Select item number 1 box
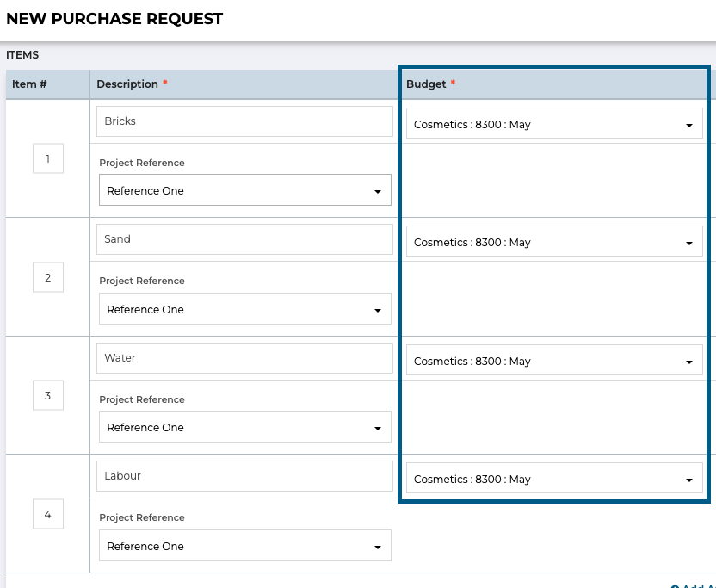This screenshot has width=716, height=588. (48, 158)
